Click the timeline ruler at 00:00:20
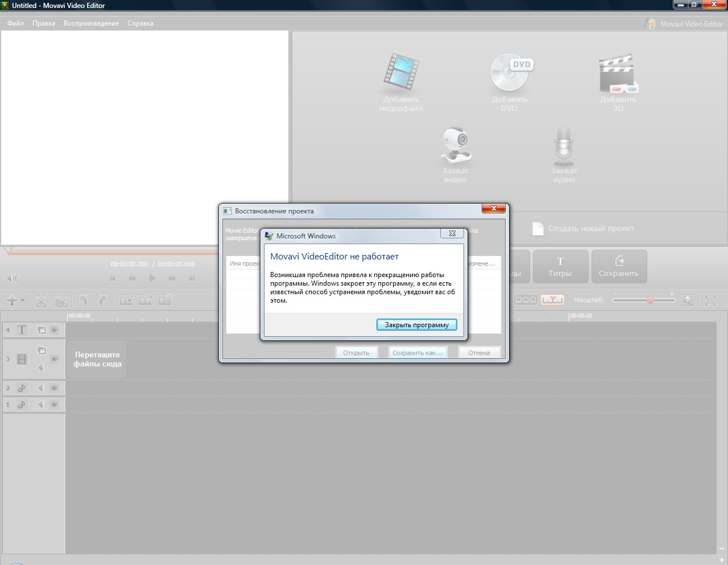The width and height of the screenshot is (728, 565). 581,316
